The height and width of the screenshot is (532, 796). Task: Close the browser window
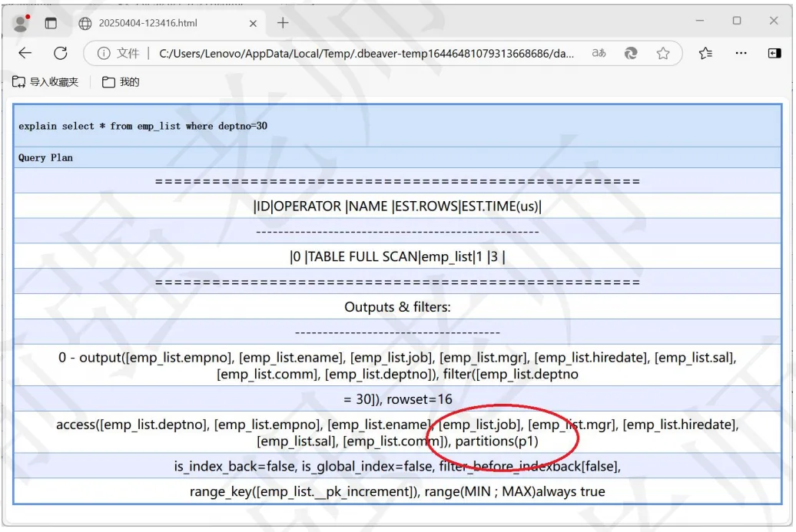click(774, 21)
